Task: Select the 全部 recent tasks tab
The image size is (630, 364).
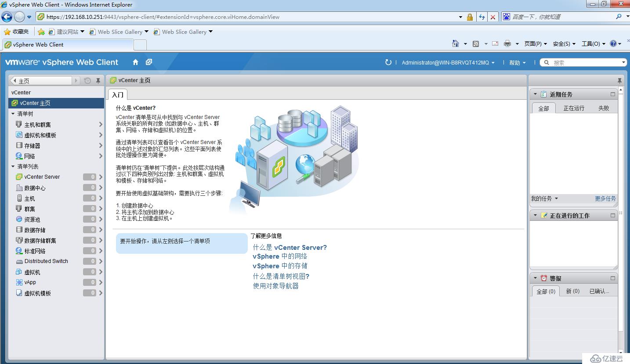Action: (543, 108)
